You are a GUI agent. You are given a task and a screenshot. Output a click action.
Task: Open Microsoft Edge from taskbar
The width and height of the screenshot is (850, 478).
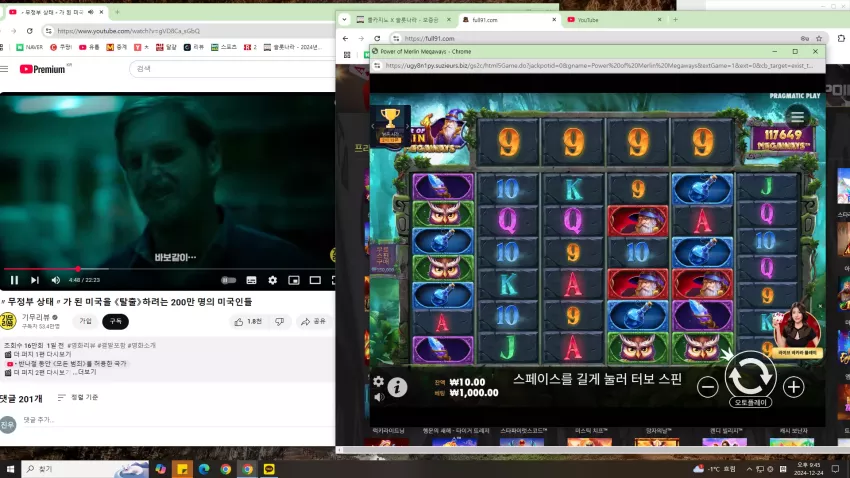click(x=204, y=469)
